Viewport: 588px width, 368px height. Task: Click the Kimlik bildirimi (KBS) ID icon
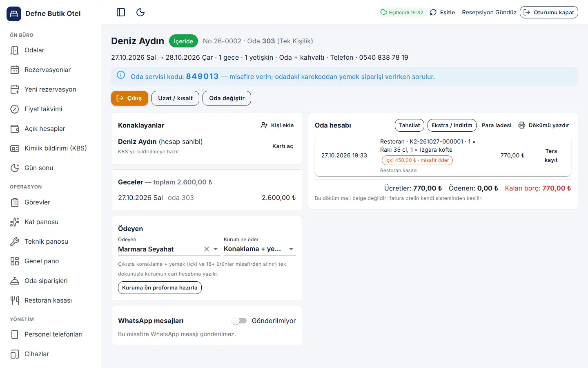pos(15,148)
